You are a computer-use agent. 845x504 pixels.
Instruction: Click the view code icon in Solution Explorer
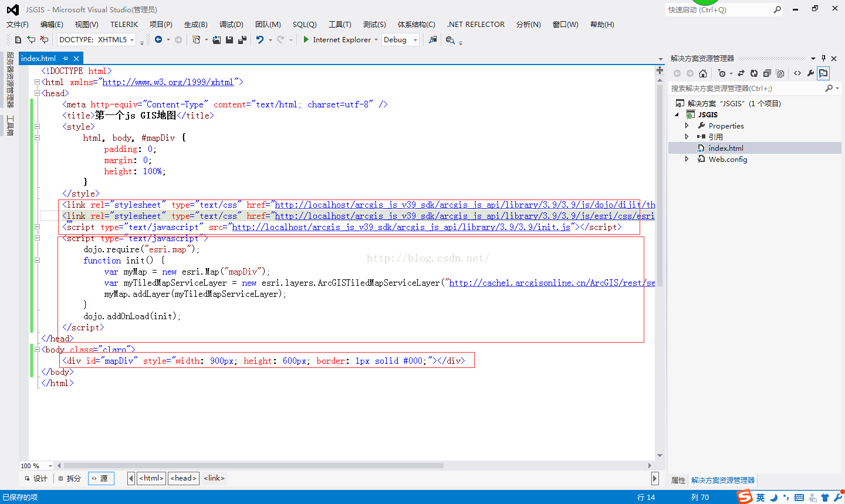point(797,73)
